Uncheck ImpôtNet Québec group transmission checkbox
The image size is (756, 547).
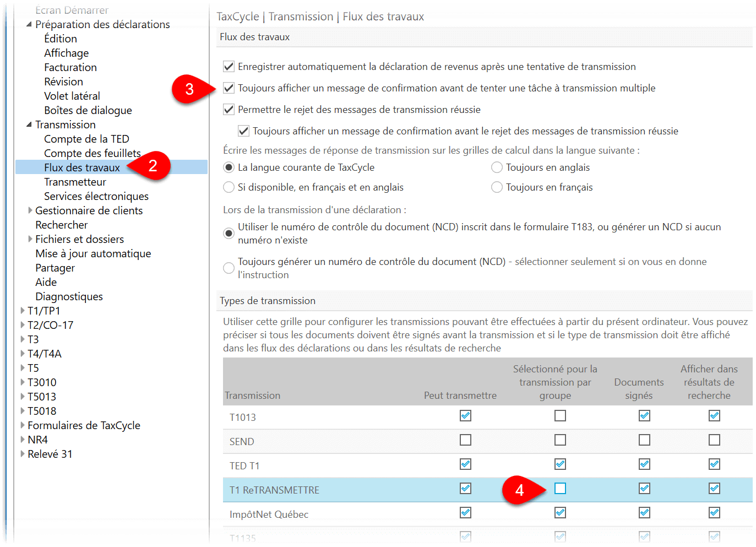pyautogui.click(x=560, y=513)
